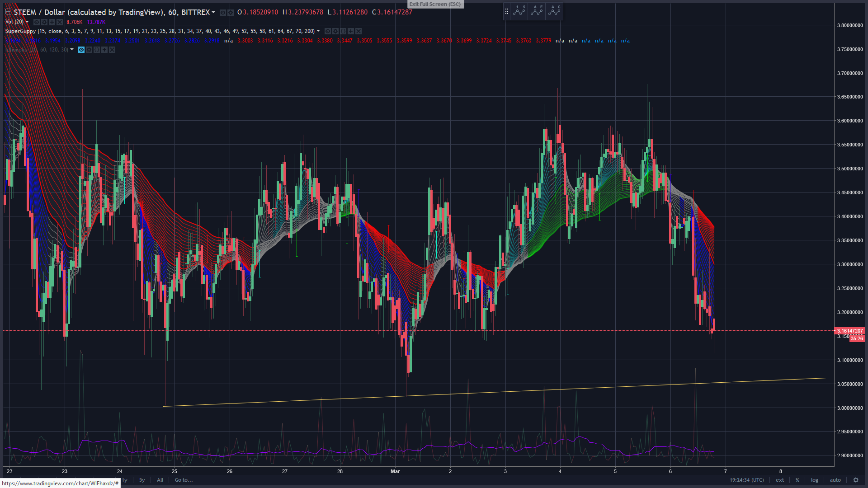Select the ABC correction wave tool
Viewport: 868px width, 488px height.
554,11
